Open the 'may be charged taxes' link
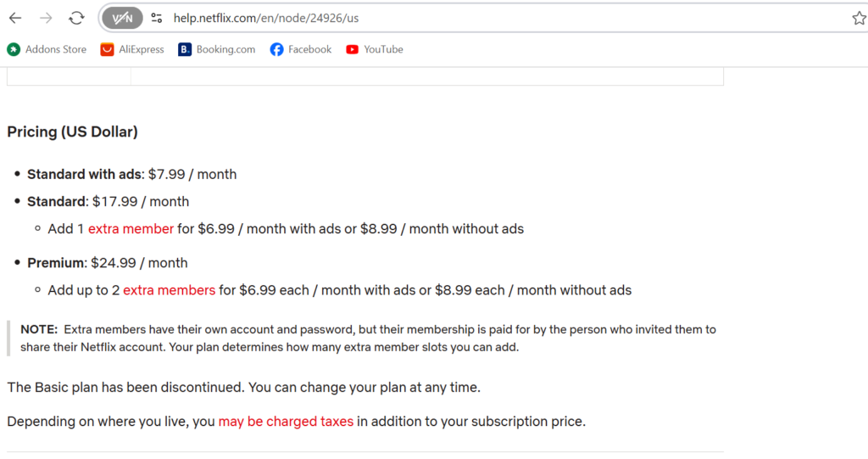 286,422
